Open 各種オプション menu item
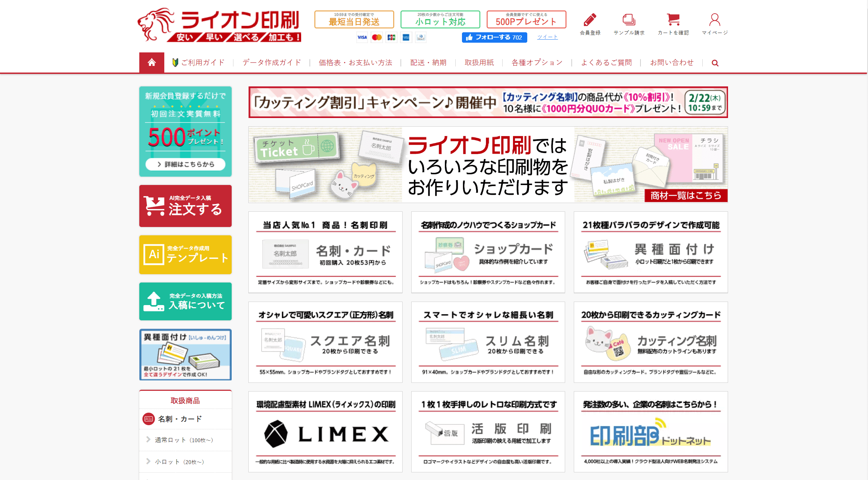 537,63
